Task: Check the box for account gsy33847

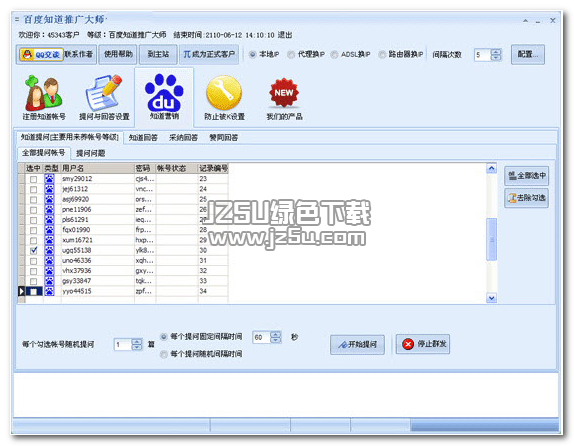Action: click(x=33, y=281)
